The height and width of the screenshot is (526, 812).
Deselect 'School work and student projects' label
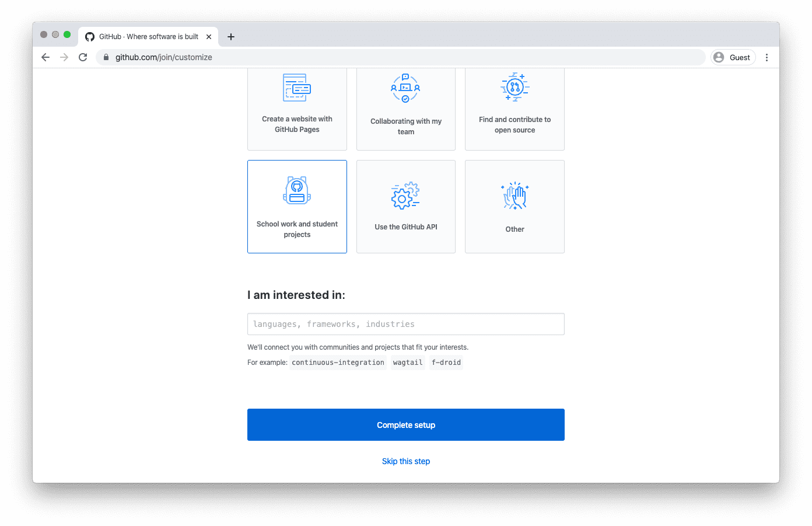tap(297, 229)
